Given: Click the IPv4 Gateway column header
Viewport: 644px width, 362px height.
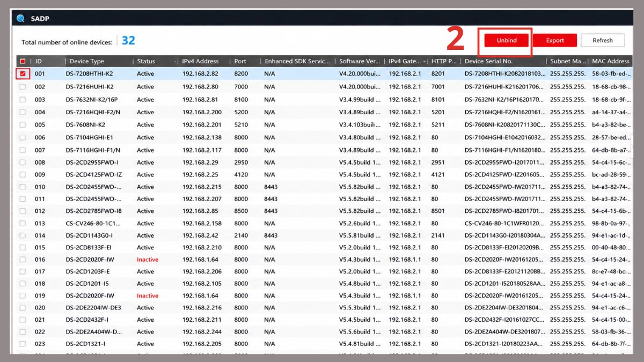Looking at the screenshot, I should click(x=406, y=61).
